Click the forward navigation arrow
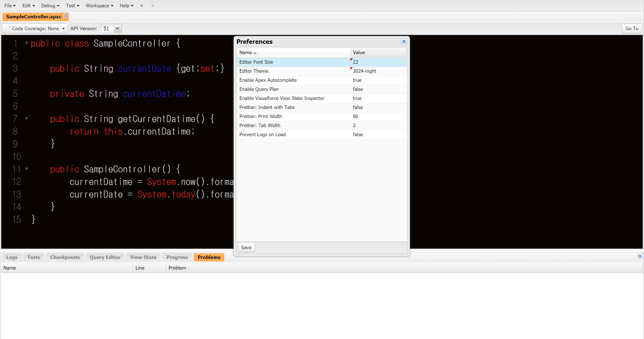The width and height of the screenshot is (644, 339). tap(152, 6)
